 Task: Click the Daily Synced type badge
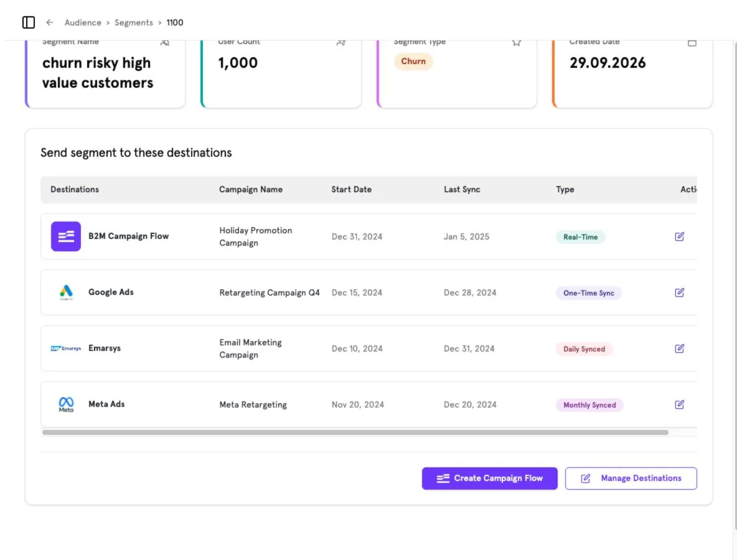pyautogui.click(x=584, y=348)
